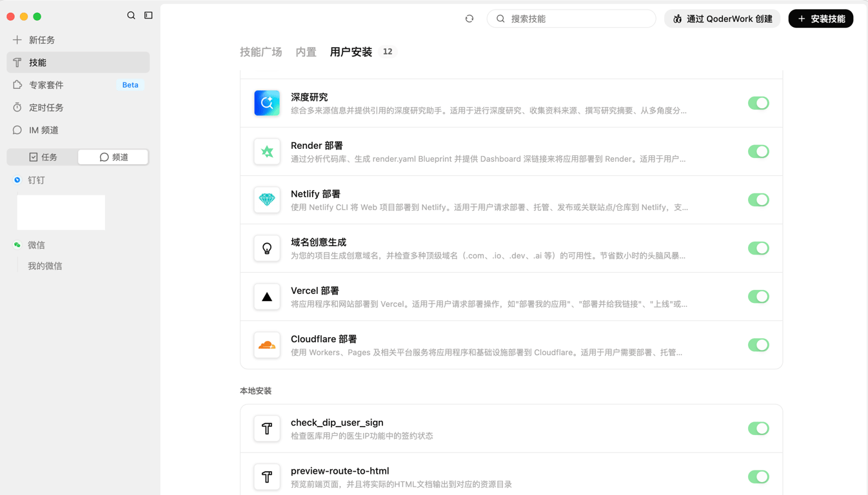868x495 pixels.
Task: Turn off the check_dip_user_sign toggle
Action: [x=758, y=429]
